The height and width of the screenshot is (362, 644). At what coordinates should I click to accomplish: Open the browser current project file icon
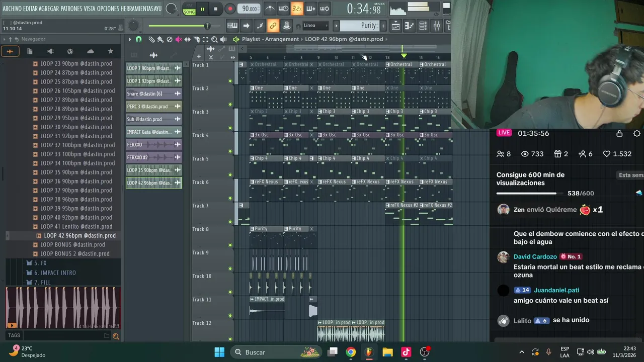coord(30,51)
